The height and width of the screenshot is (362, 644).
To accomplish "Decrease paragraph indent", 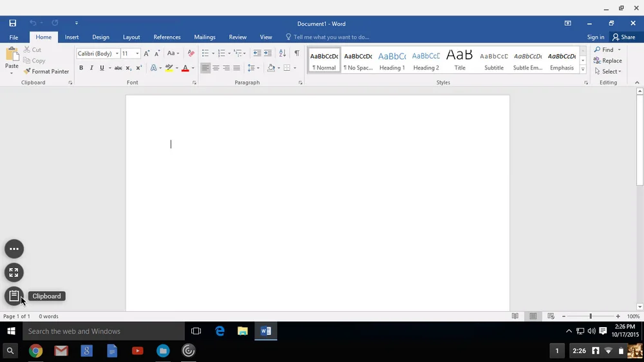I will pyautogui.click(x=257, y=53).
